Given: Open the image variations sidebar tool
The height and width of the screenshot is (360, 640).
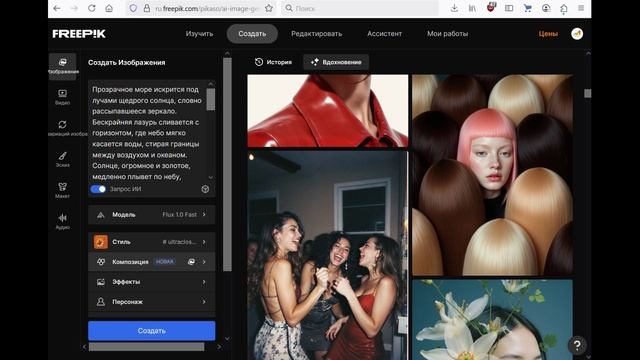Looking at the screenshot, I should click(62, 128).
